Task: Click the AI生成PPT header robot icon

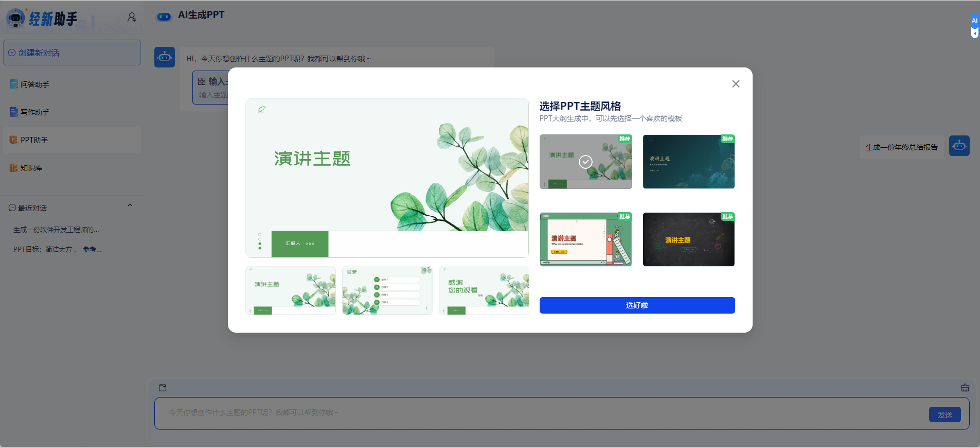Action: click(x=164, y=16)
